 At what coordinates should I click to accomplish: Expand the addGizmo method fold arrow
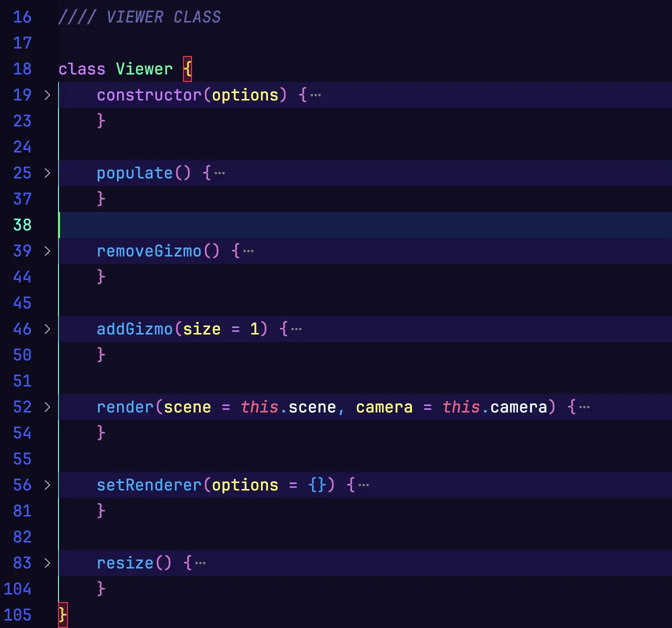47,329
